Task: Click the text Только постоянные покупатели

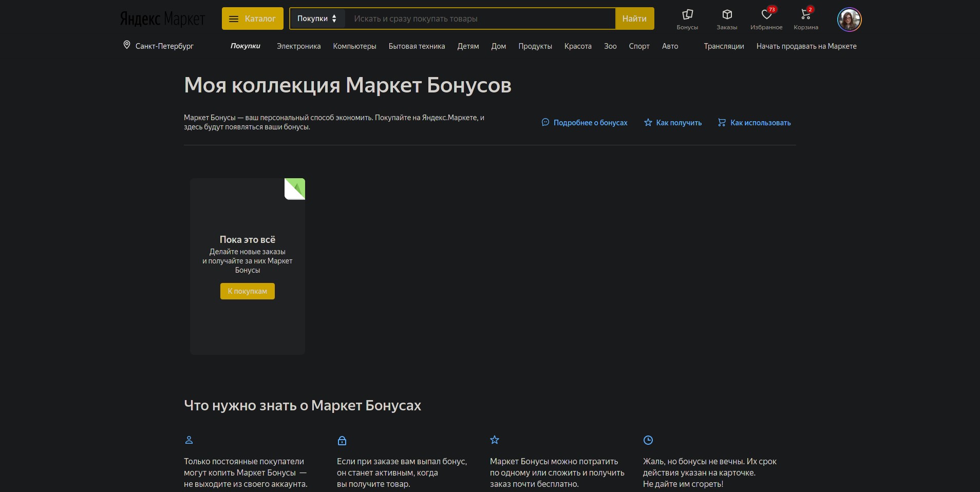Action: (244, 461)
